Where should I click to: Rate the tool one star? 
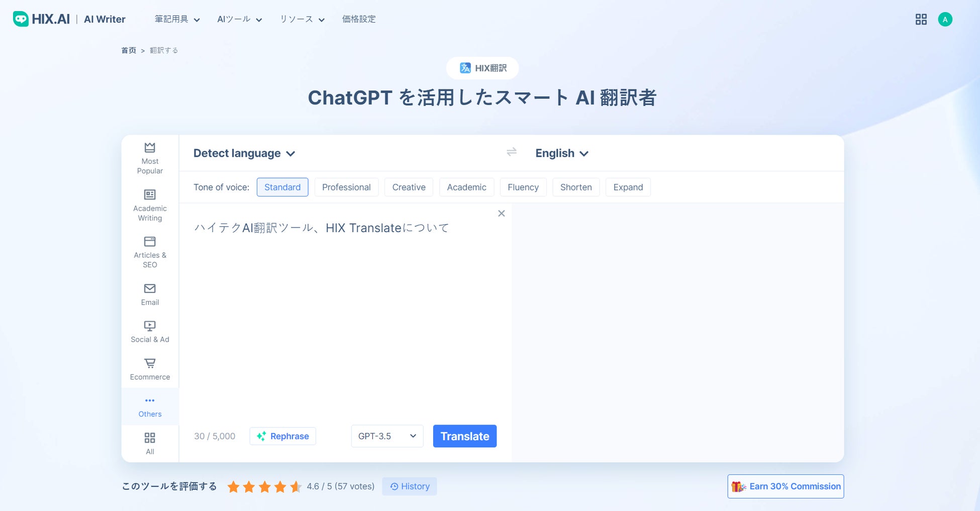(233, 486)
